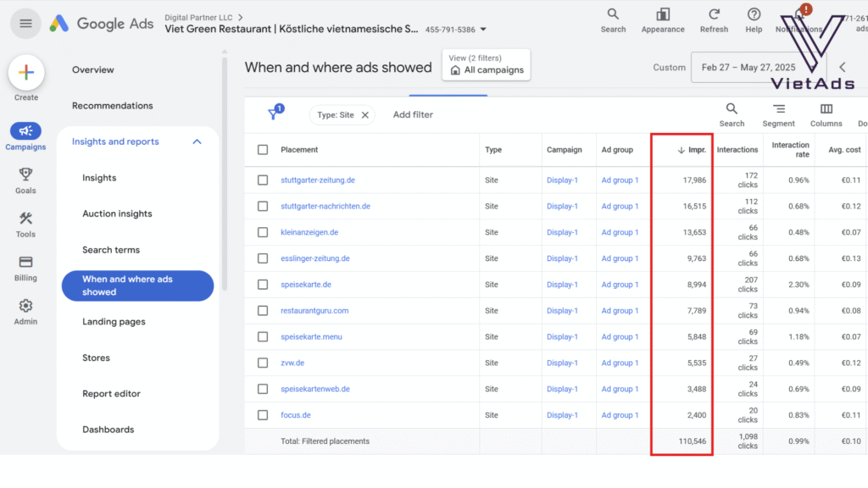This screenshot has width=868, height=488.
Task: Open the account switcher dropdown arrow
Action: tap(483, 30)
